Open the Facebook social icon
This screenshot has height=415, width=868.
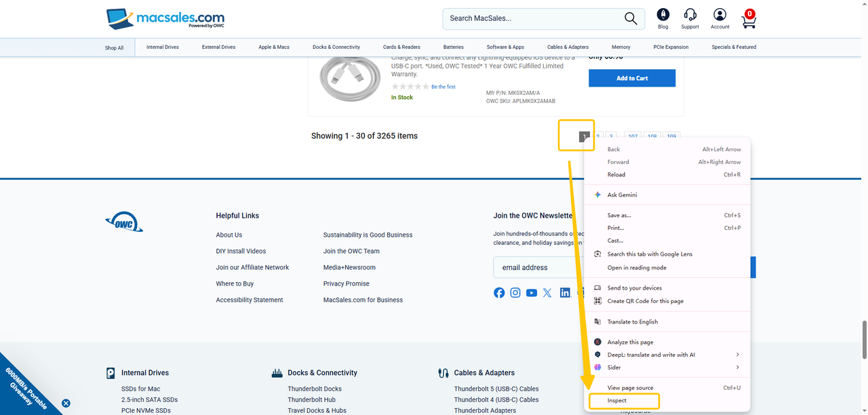499,293
